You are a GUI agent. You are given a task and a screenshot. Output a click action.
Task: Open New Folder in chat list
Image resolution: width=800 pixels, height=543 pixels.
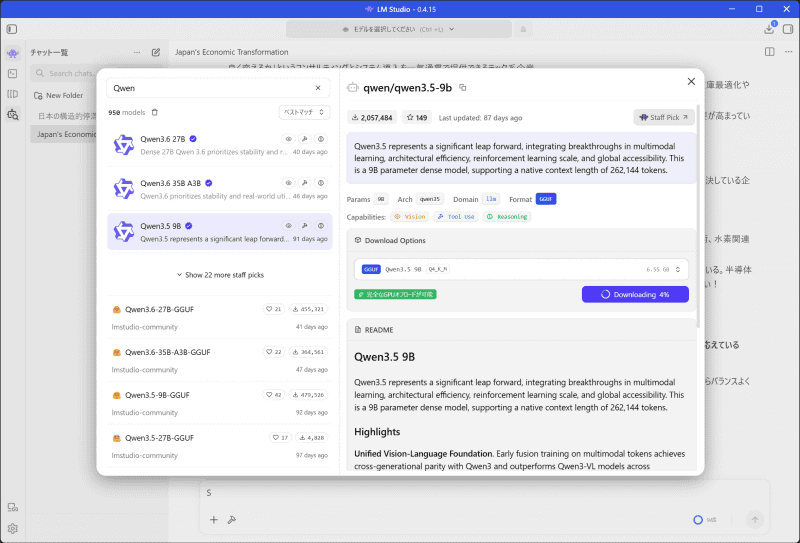(x=59, y=95)
